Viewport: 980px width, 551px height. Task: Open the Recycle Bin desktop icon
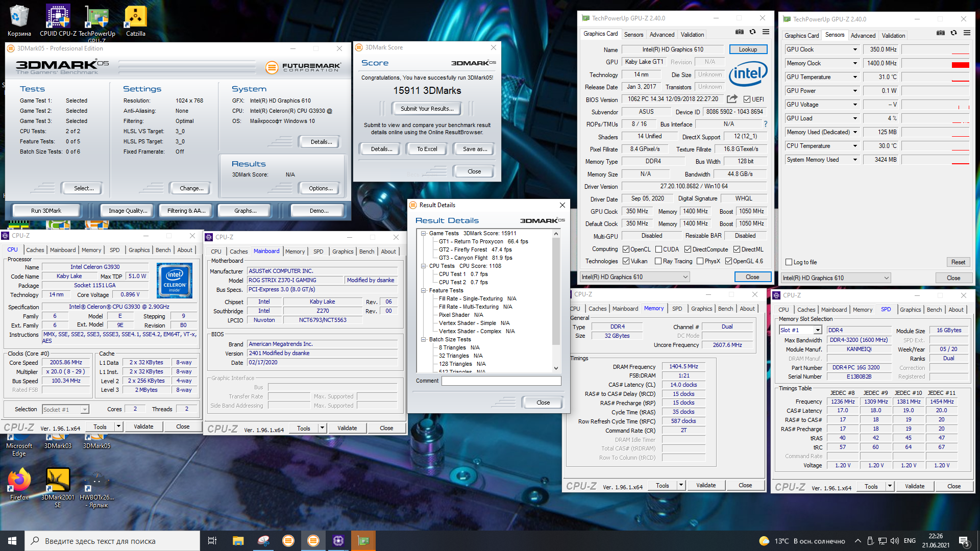point(19,20)
